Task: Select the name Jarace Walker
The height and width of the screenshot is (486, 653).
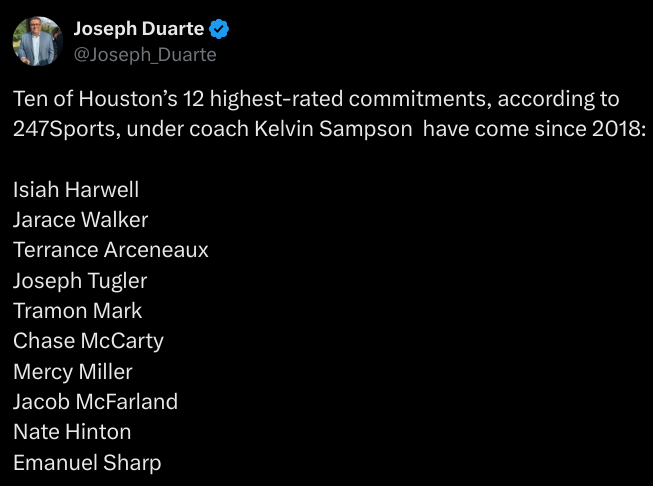Action: pyautogui.click(x=80, y=220)
